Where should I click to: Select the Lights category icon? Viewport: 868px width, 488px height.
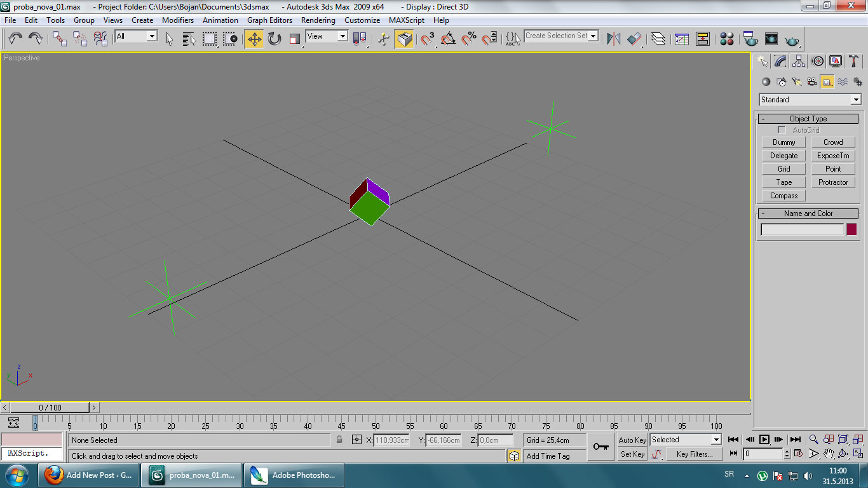tap(796, 81)
